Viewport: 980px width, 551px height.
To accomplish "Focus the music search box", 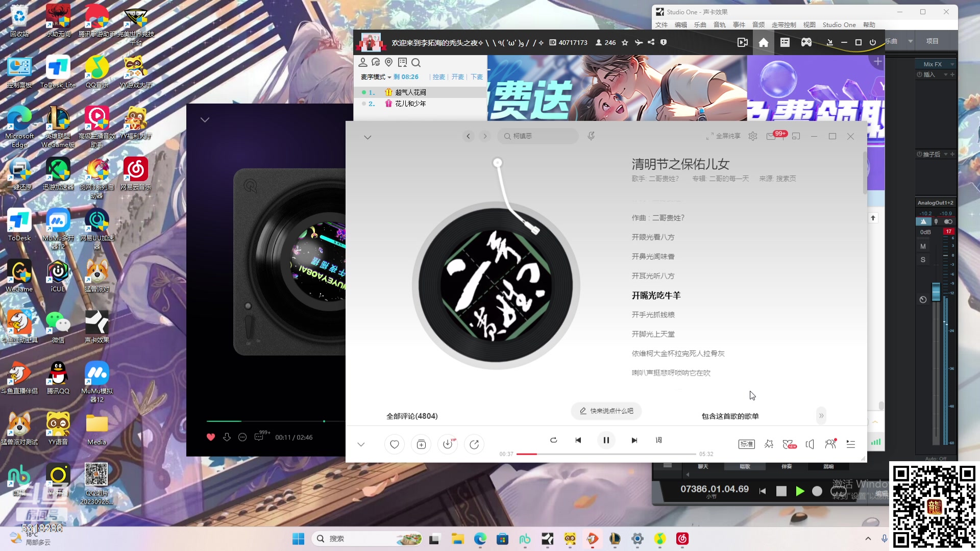I will tap(538, 136).
